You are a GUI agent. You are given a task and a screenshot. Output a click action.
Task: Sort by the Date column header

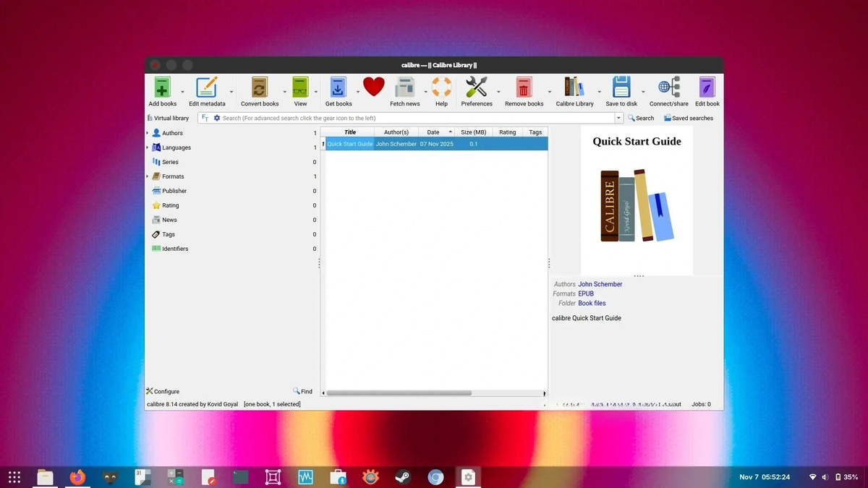436,132
